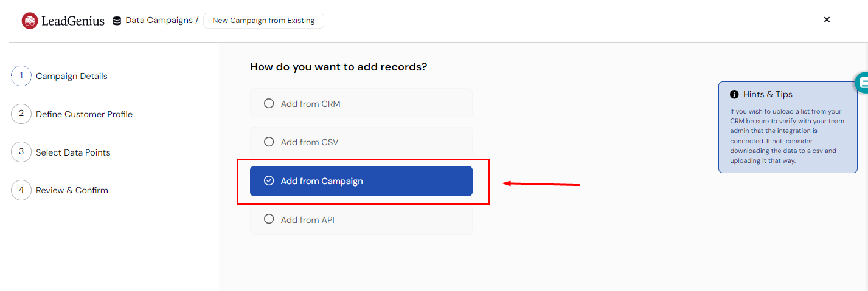Click the New Campaign from Existing name field

pos(263,21)
